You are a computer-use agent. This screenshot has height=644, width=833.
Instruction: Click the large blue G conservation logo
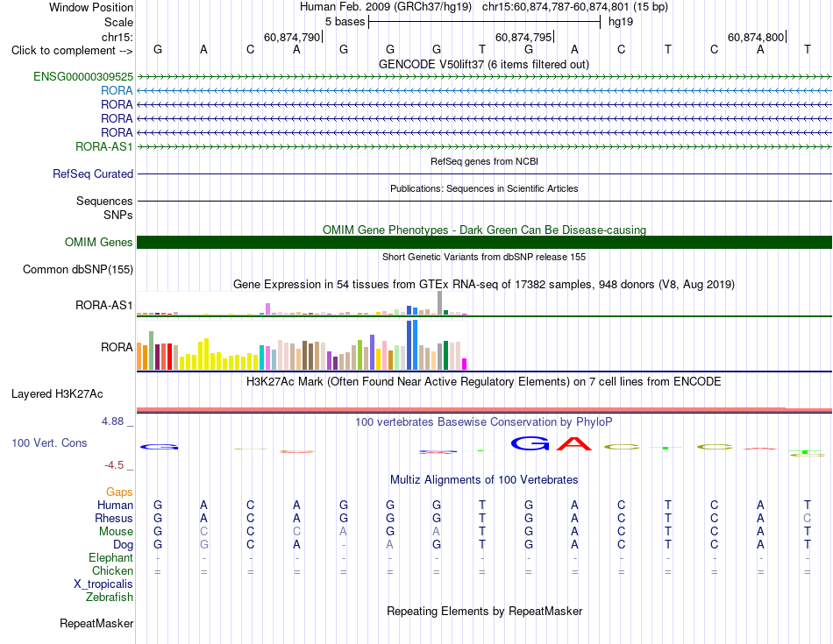tap(530, 442)
